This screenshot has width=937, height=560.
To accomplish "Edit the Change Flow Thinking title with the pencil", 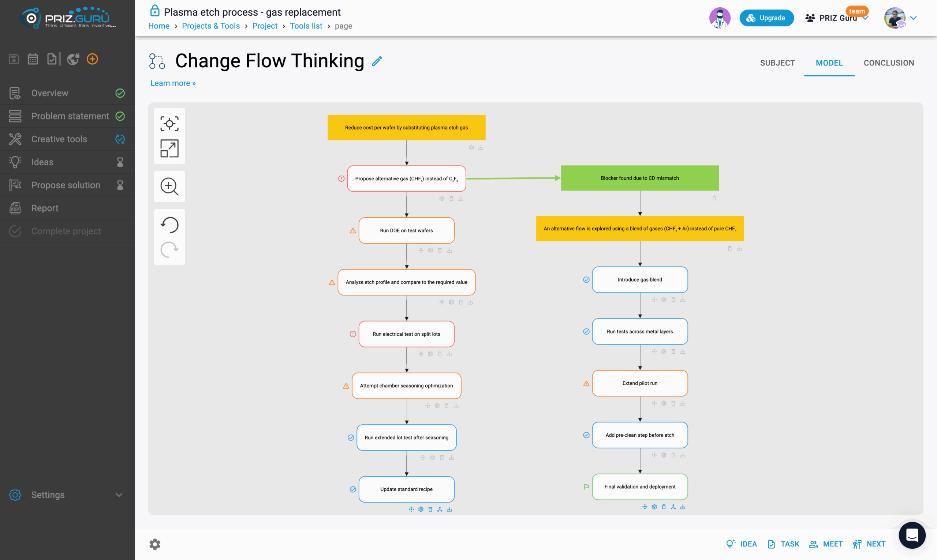I will (377, 61).
